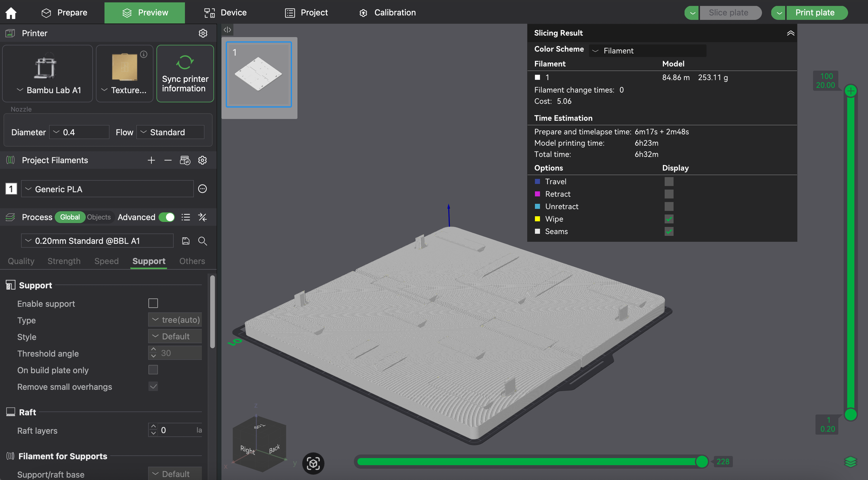The width and height of the screenshot is (868, 480).
Task: Collapse the left sidebar panel
Action: click(227, 30)
